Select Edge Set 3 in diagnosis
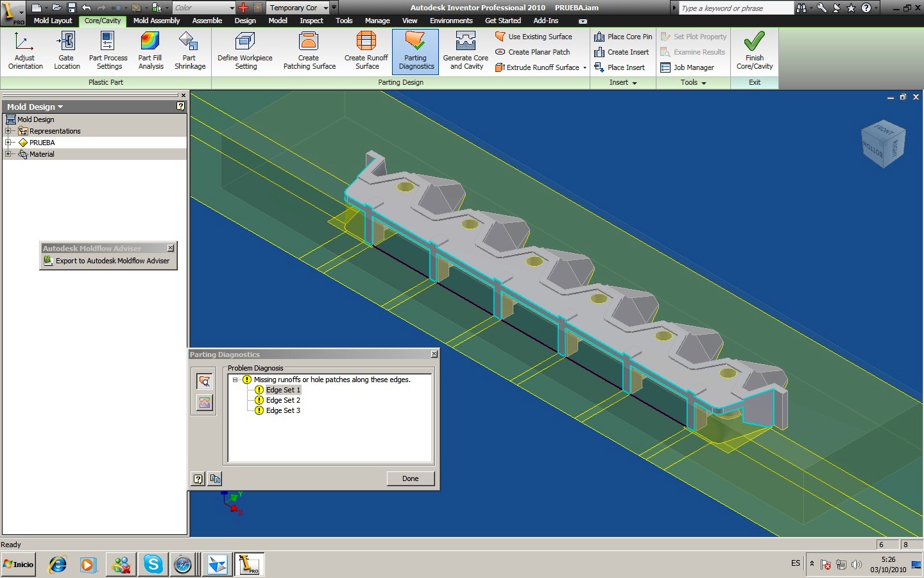Viewport: 924px width, 578px height. click(283, 410)
